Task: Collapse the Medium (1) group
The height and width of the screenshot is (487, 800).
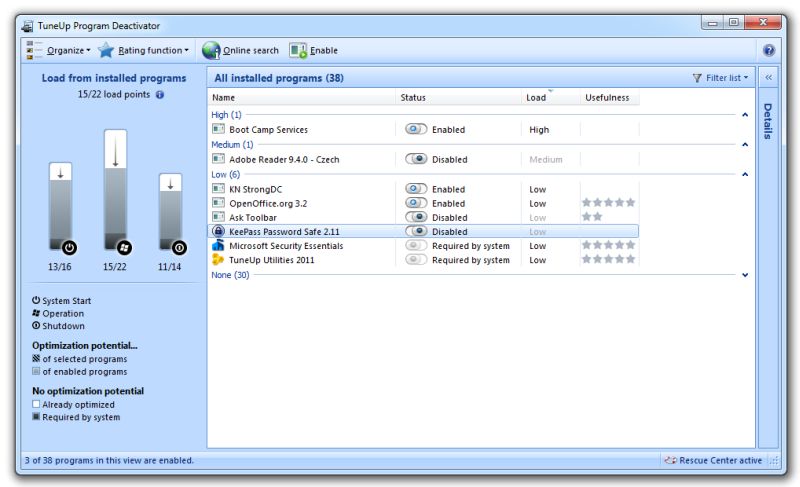Action: [x=745, y=144]
